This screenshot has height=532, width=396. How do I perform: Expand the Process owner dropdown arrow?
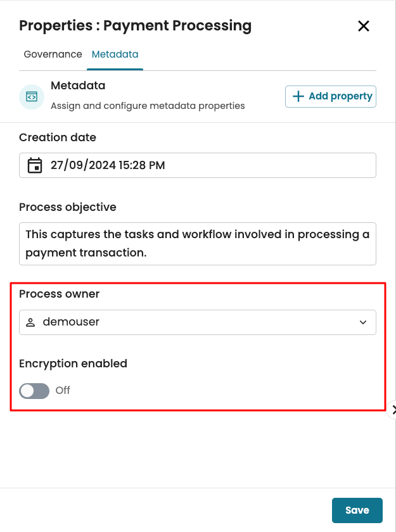coord(363,322)
